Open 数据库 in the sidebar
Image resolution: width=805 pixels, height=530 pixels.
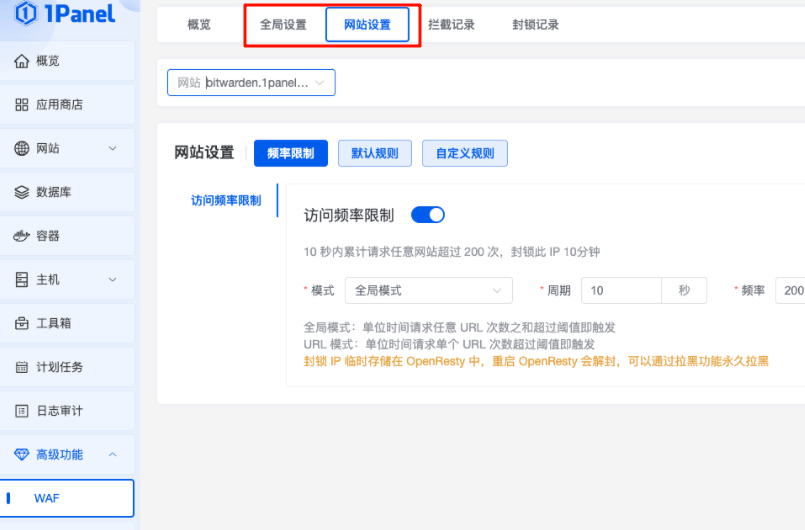(x=67, y=192)
